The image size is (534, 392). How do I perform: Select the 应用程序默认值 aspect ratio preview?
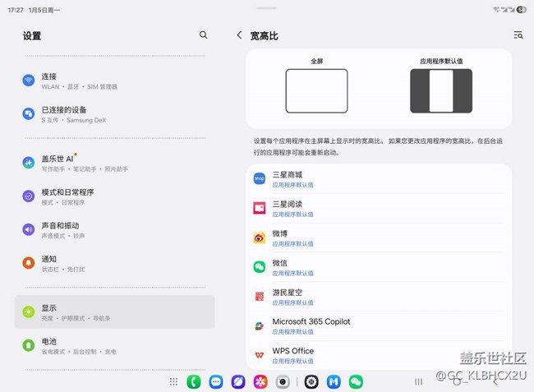pyautogui.click(x=441, y=90)
